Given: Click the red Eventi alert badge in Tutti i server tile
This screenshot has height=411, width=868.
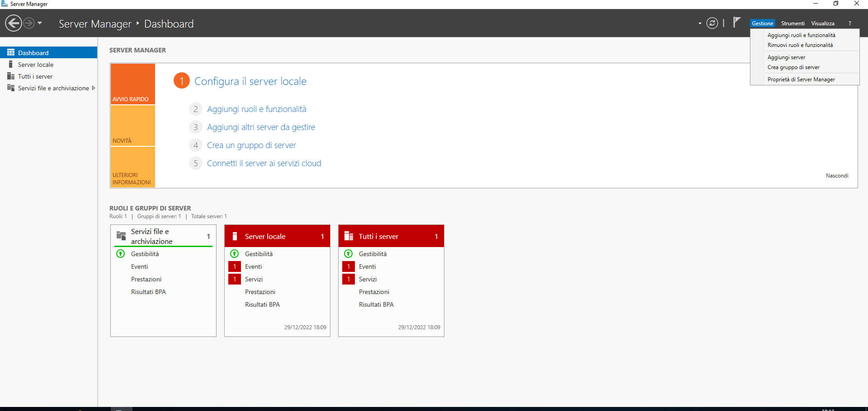Looking at the screenshot, I should [x=349, y=266].
